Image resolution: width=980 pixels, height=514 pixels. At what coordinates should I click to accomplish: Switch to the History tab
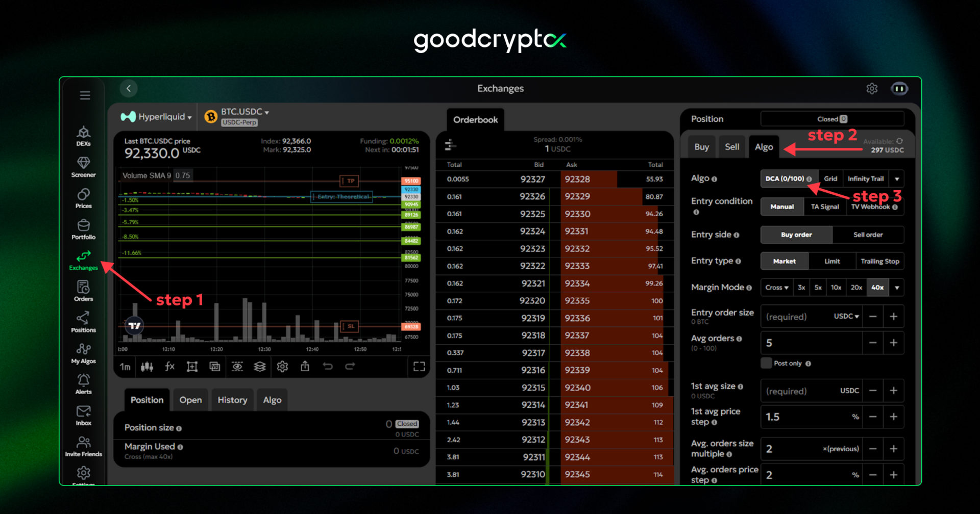pos(232,400)
